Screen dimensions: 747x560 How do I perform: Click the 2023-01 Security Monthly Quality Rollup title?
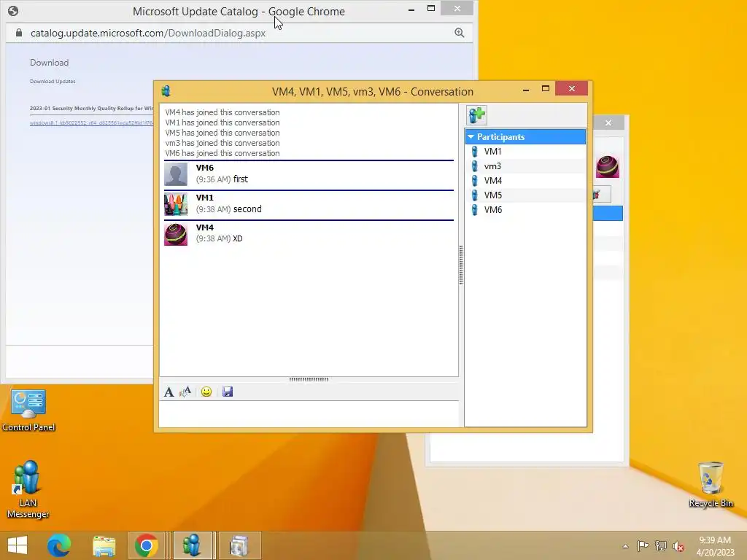(91, 108)
